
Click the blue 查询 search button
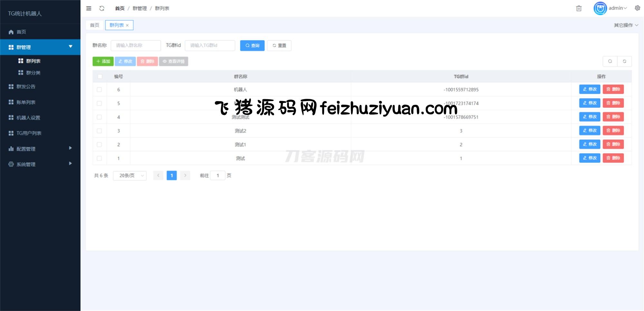click(x=252, y=45)
